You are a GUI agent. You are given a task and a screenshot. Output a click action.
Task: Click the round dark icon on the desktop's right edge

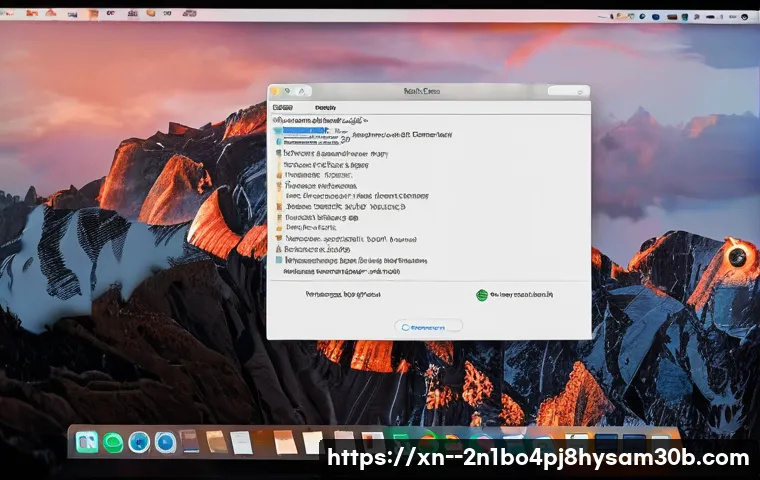(x=738, y=258)
